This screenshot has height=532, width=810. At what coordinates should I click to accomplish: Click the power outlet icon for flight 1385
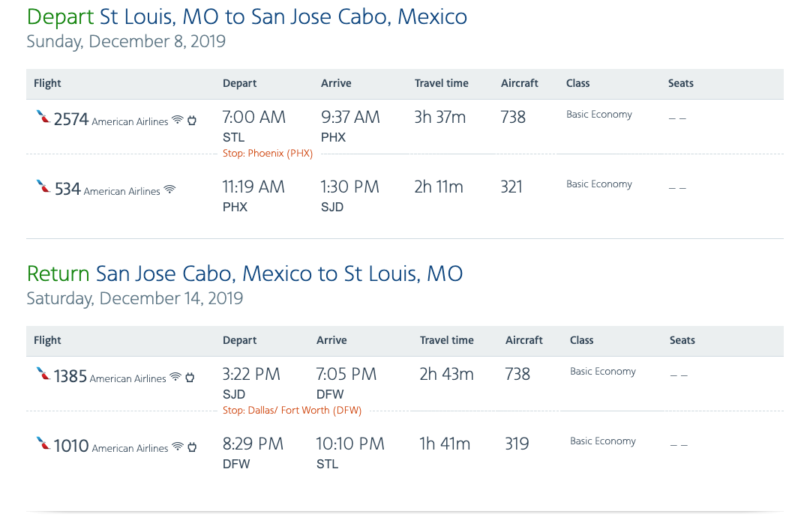tap(190, 377)
